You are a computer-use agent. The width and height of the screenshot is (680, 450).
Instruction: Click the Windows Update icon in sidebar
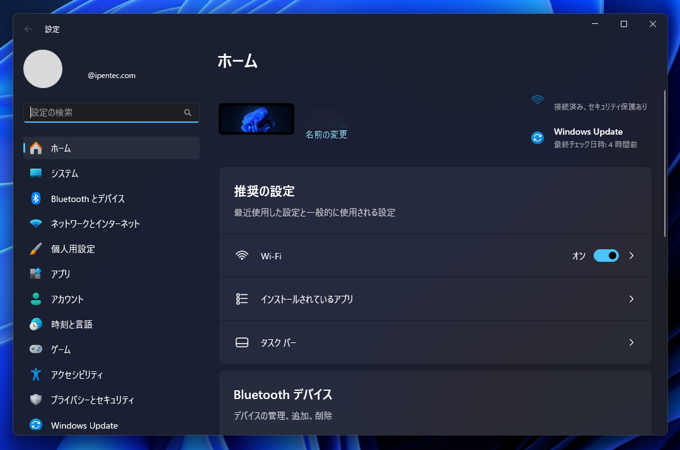click(x=36, y=425)
